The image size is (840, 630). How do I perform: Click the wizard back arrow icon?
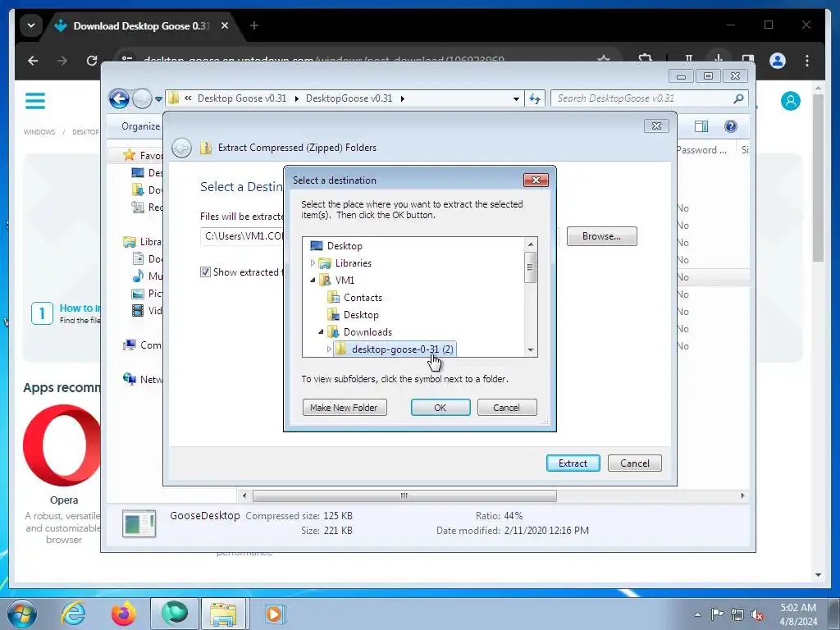(181, 148)
